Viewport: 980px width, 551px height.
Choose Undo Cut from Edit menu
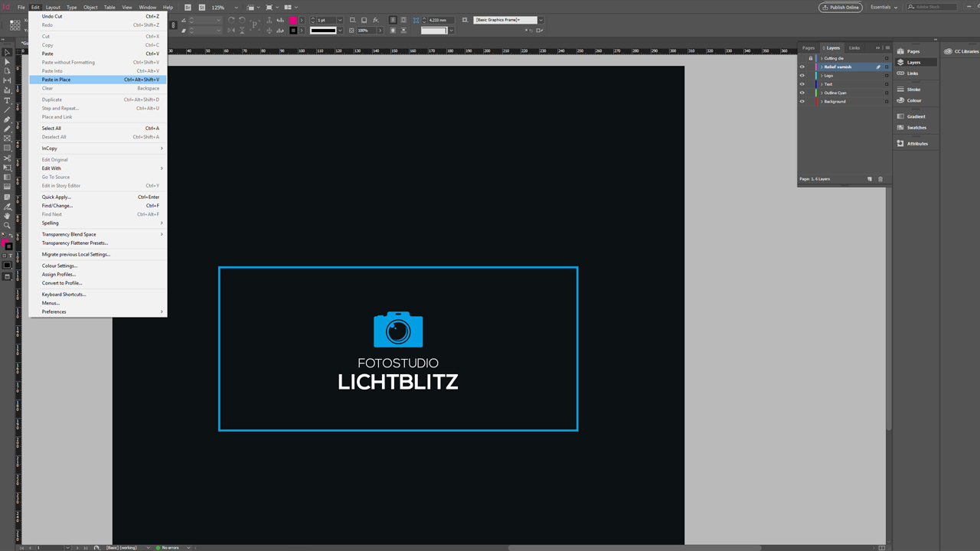(x=97, y=16)
